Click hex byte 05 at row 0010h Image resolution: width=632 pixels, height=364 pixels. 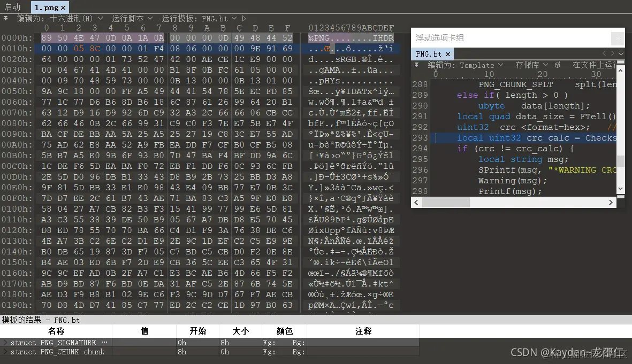point(79,48)
